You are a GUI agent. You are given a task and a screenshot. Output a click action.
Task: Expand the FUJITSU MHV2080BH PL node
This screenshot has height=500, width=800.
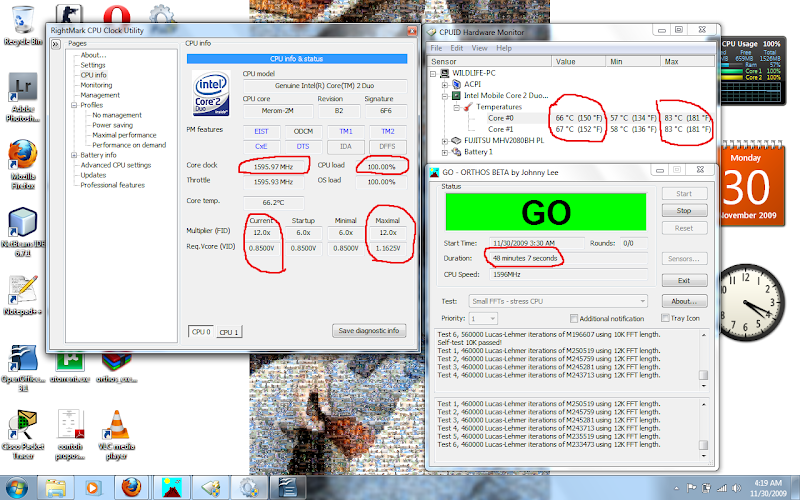point(444,141)
